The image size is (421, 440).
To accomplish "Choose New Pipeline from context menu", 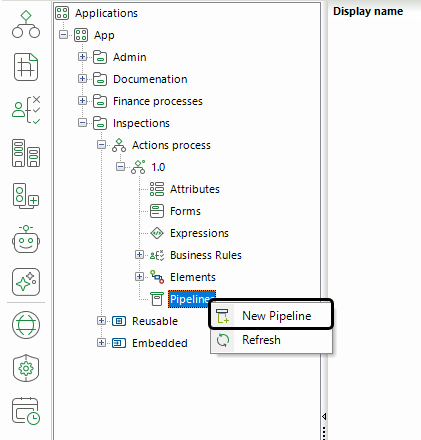I will click(x=271, y=315).
